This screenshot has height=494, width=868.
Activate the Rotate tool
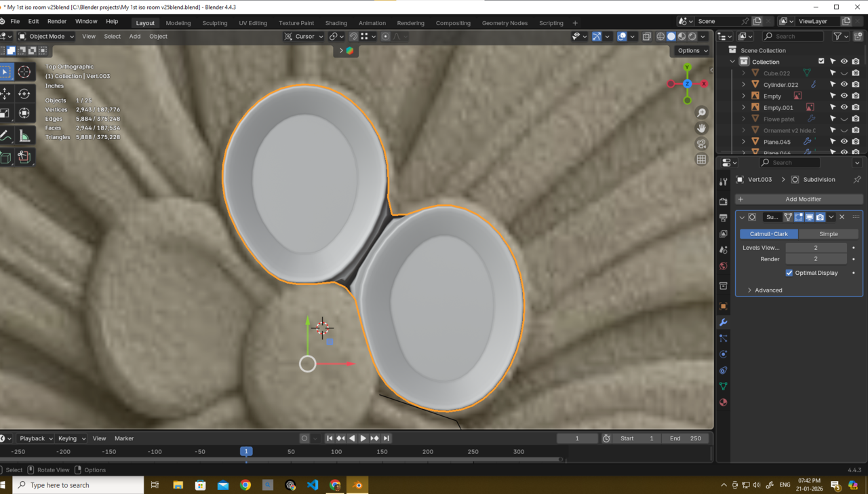(24, 94)
